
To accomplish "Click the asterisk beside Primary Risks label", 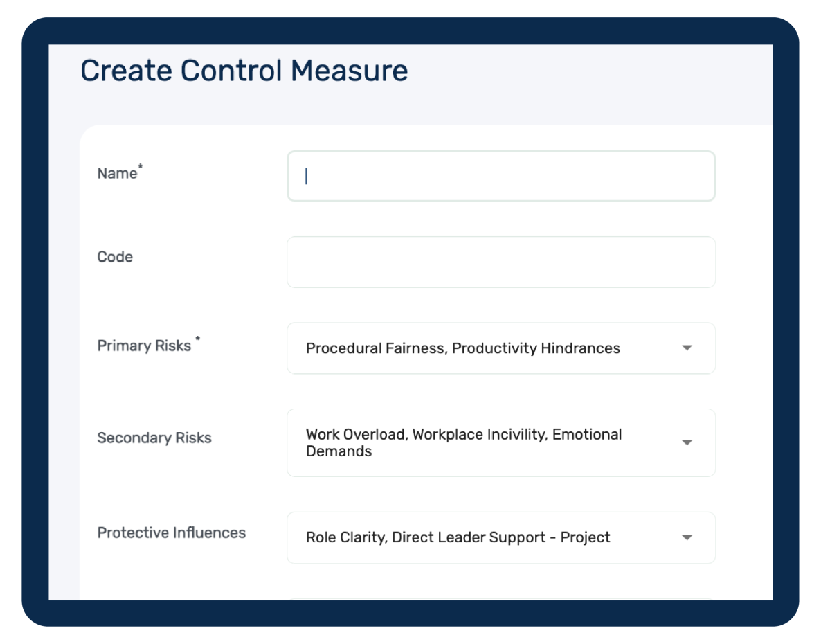I will (x=197, y=340).
